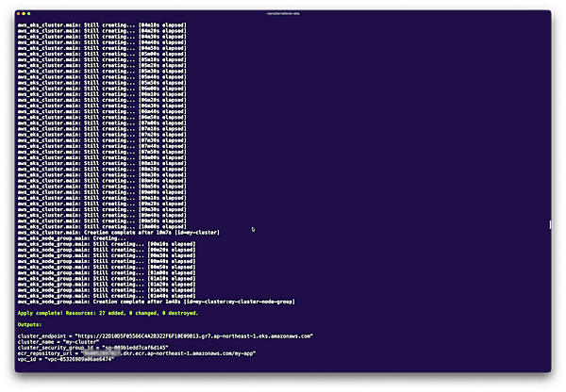Click the red close window button

pos(18,13)
